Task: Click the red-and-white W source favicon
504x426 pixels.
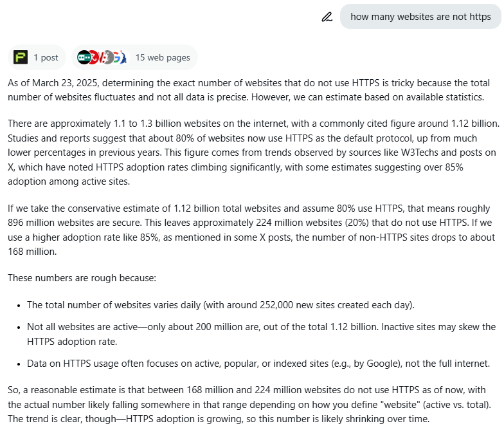Action: [x=102, y=57]
